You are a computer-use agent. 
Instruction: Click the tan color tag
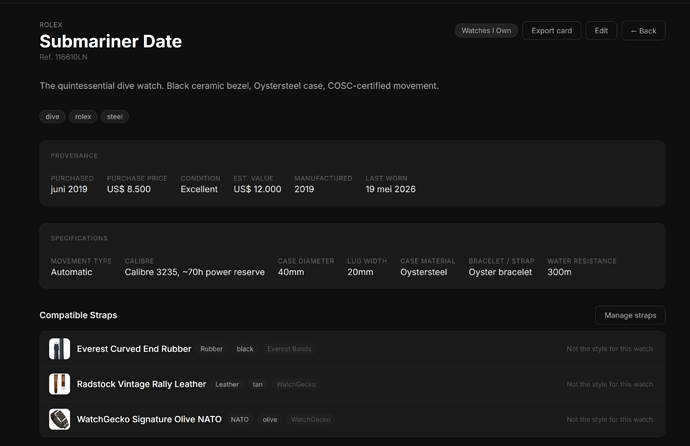[x=257, y=384]
